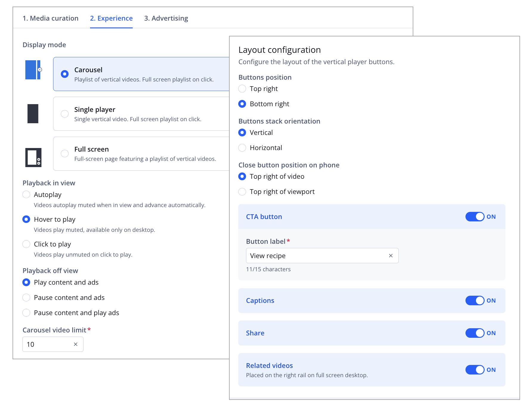The width and height of the screenshot is (532, 410).
Task: Disable the Related videos switch
Action: (475, 370)
